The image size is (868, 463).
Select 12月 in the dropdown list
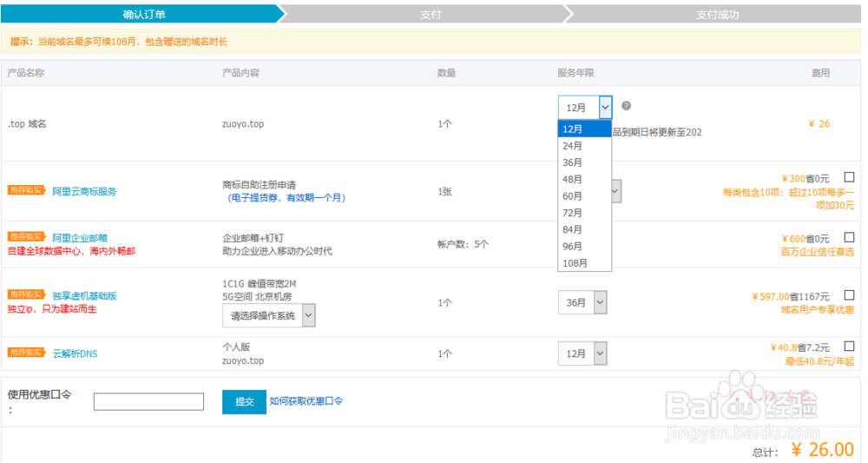tap(584, 129)
